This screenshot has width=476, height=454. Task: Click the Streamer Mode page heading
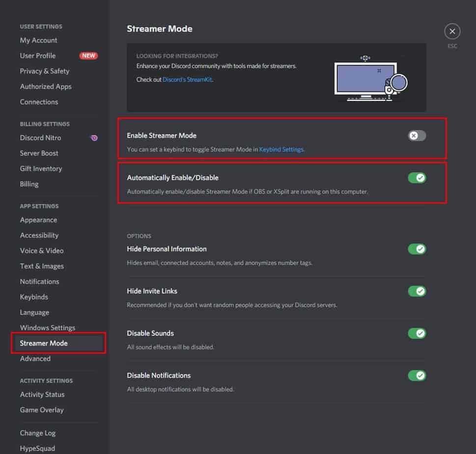point(159,29)
